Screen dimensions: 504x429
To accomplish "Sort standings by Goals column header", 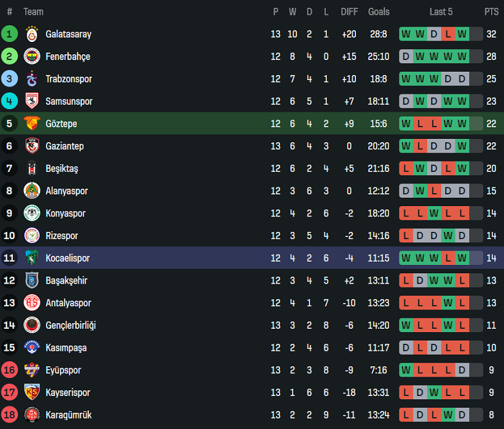I will pos(379,12).
